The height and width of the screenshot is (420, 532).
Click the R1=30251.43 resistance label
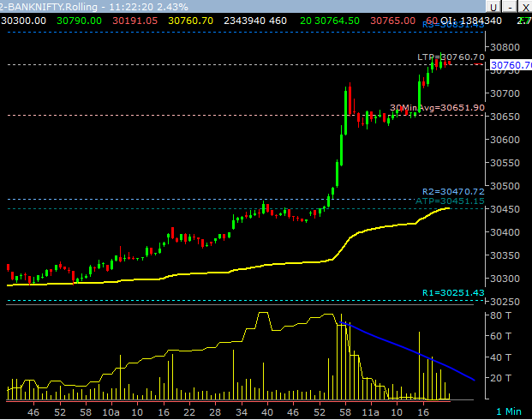pyautogui.click(x=453, y=292)
